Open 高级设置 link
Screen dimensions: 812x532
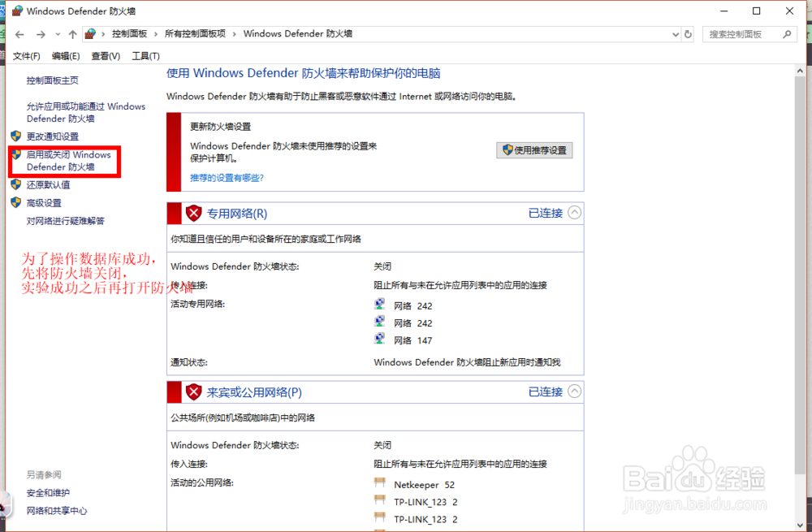pyautogui.click(x=44, y=203)
